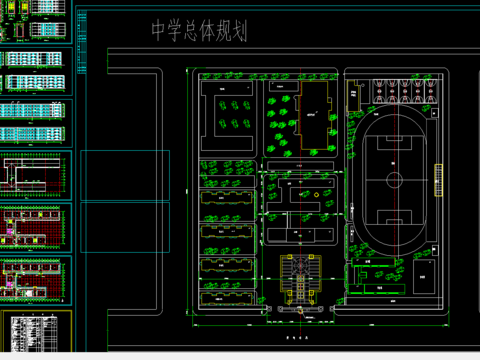Open the sheet with two long cyan elevations
Screen dimensions: 480x360
pyautogui.click(x=36, y=123)
